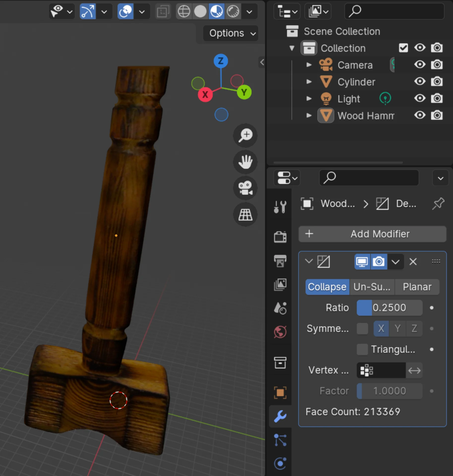This screenshot has height=476, width=453.
Task: Open the Object properties orange square tab
Action: pyautogui.click(x=280, y=393)
